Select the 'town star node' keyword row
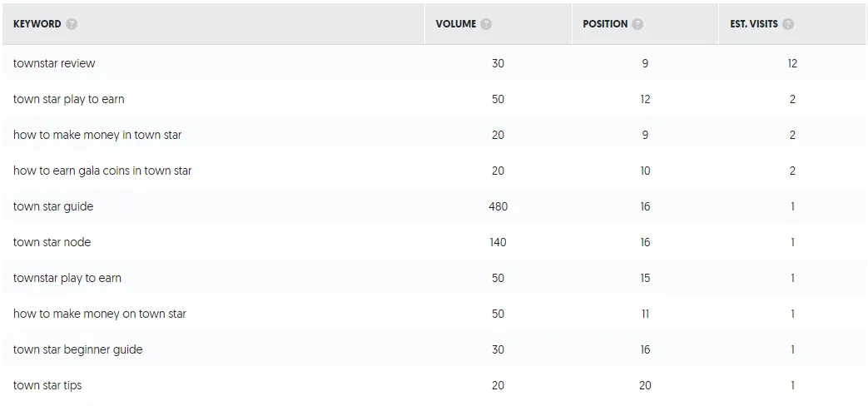The height and width of the screenshot is (406, 868). tap(434, 242)
